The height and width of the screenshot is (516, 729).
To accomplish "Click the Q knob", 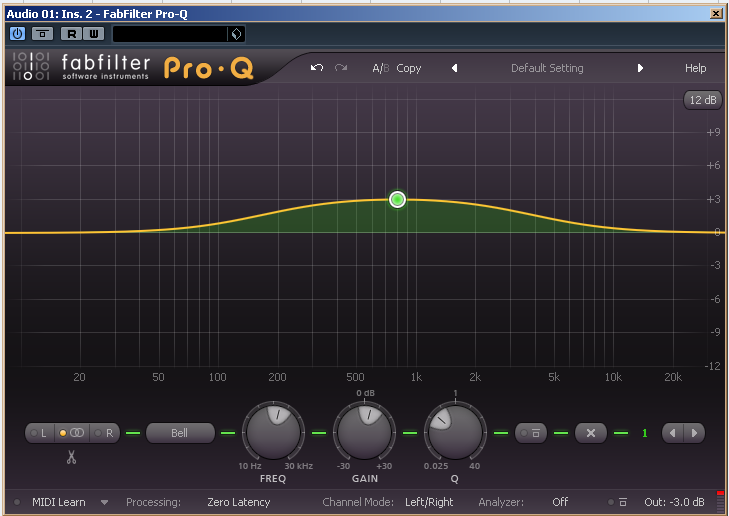I will (455, 432).
